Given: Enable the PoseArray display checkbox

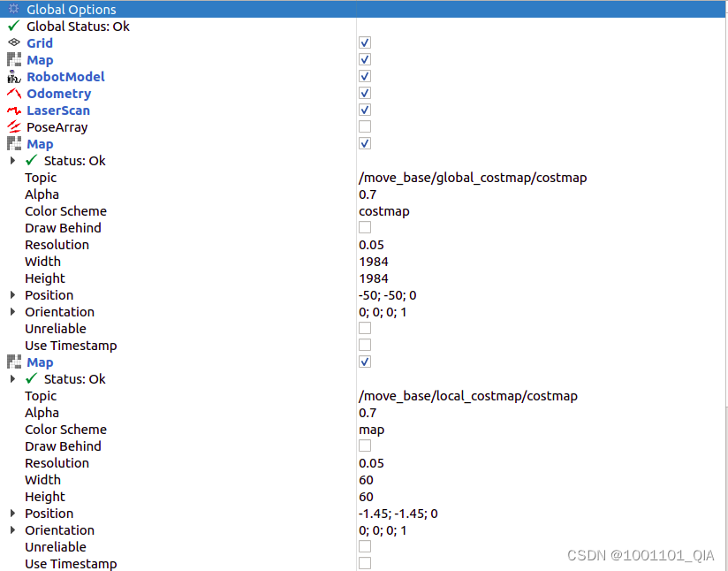Looking at the screenshot, I should pos(365,126).
